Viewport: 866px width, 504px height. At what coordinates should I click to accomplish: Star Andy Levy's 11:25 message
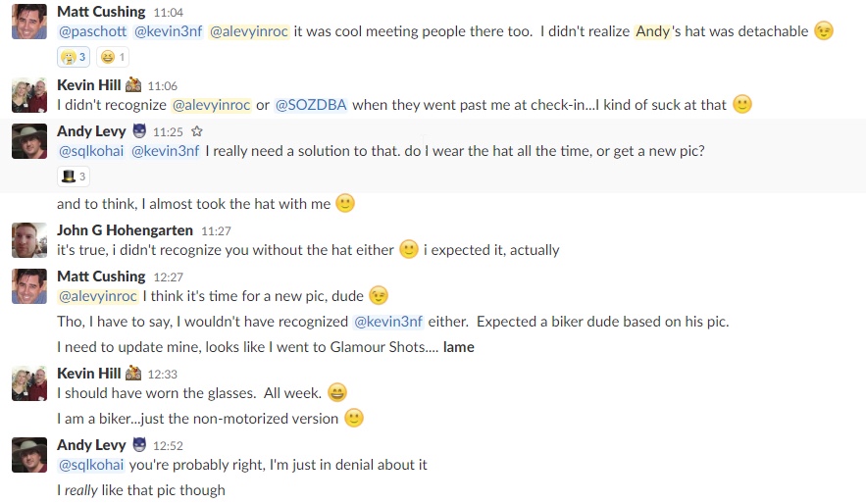click(196, 131)
